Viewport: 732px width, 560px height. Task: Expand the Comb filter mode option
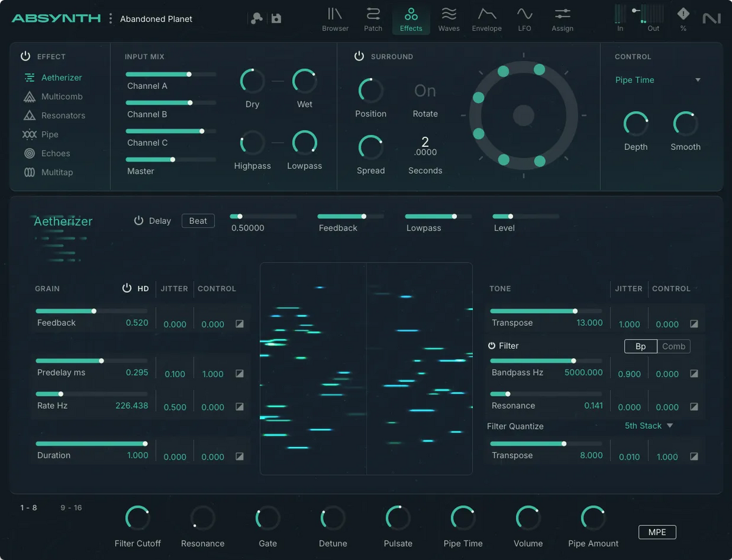pos(673,346)
